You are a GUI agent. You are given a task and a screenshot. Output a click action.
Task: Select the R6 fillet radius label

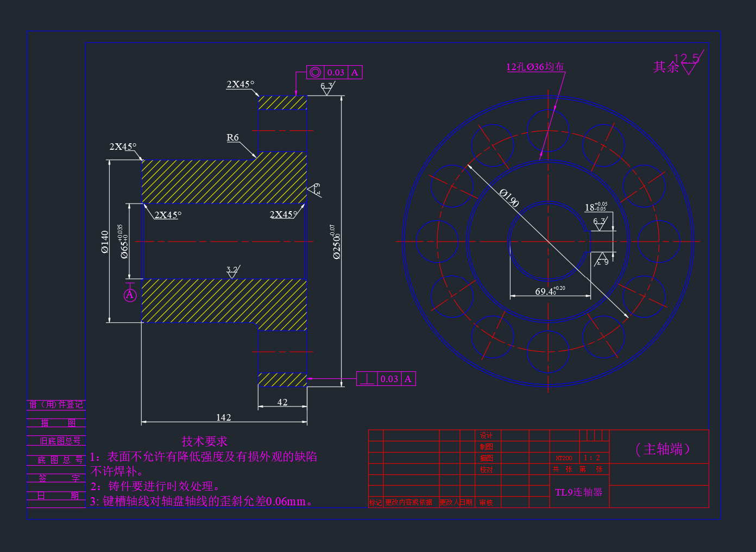click(232, 137)
